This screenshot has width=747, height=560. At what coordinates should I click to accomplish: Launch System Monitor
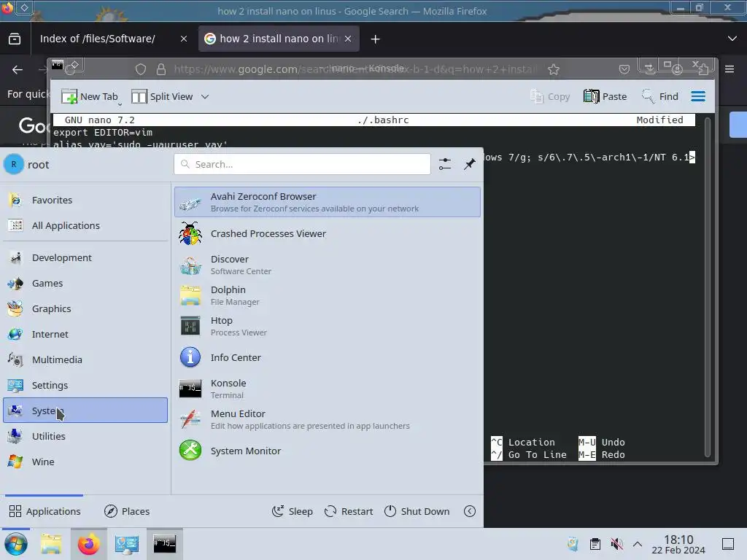(328, 451)
